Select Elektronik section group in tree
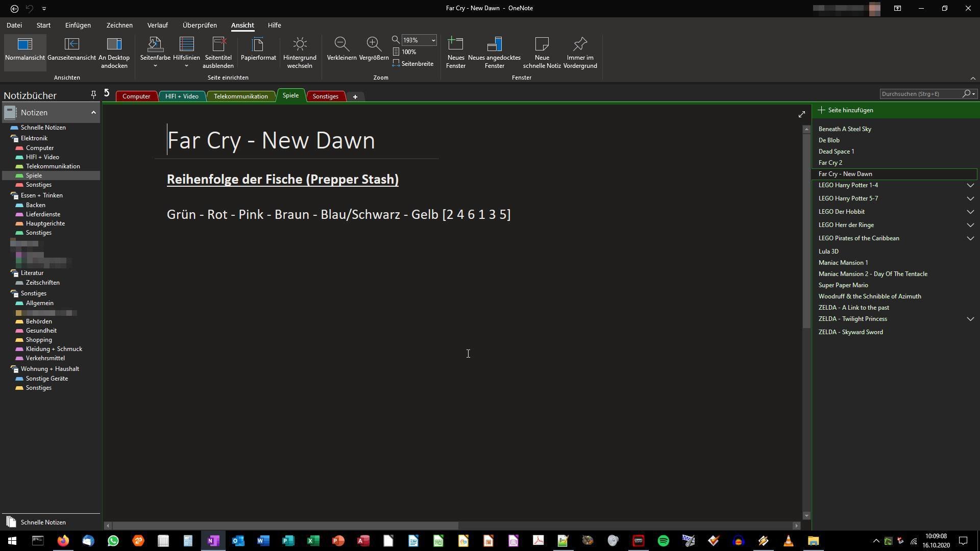The image size is (980, 551). pos(34,138)
